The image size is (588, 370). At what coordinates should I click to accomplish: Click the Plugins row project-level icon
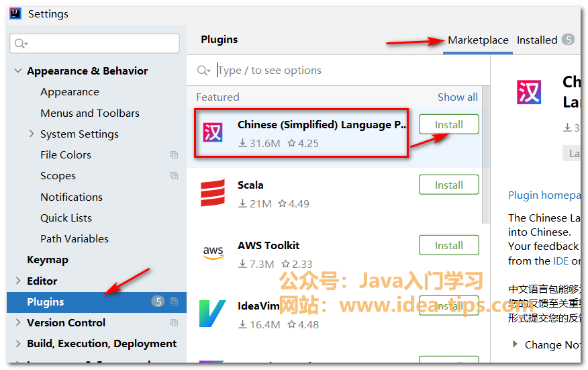click(x=174, y=302)
